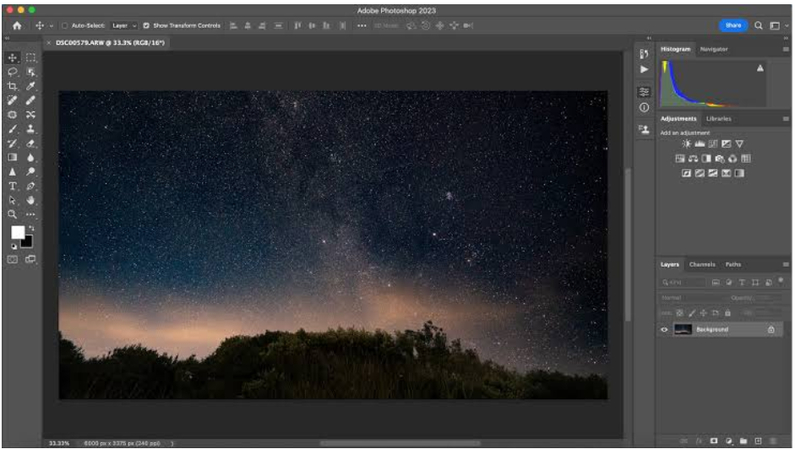Hide the Background layer eye icon
Viewport: 795px width, 449px height.
coord(664,330)
